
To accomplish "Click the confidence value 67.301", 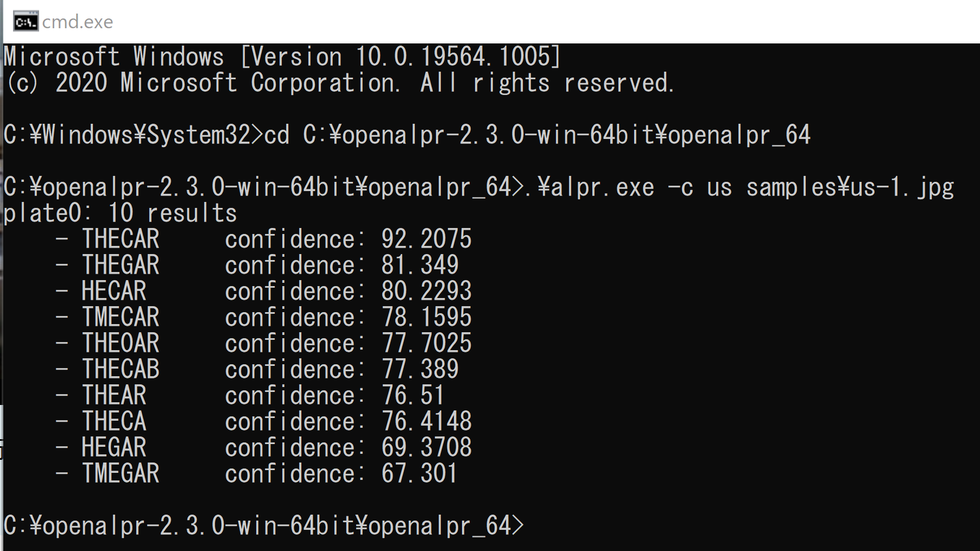I will point(419,473).
